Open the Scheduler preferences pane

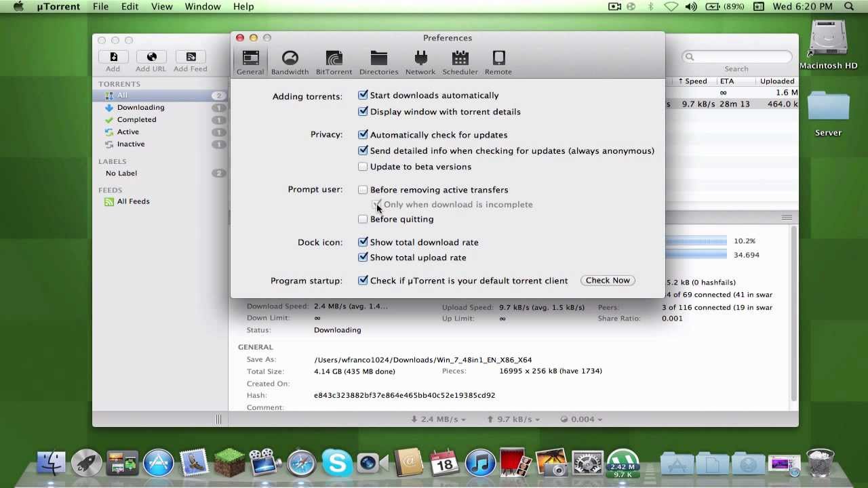pos(460,62)
